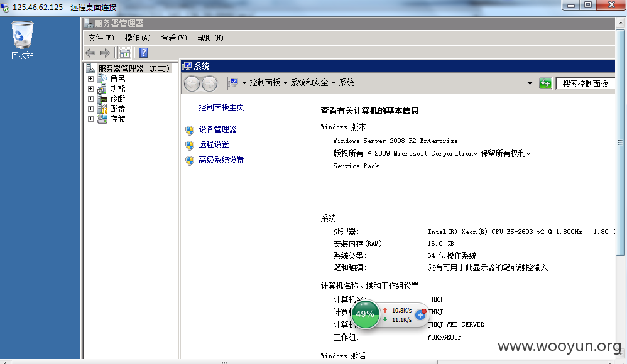This screenshot has height=364, width=627.
Task: Click the blue plus icon on floating widget
Action: 420,315
